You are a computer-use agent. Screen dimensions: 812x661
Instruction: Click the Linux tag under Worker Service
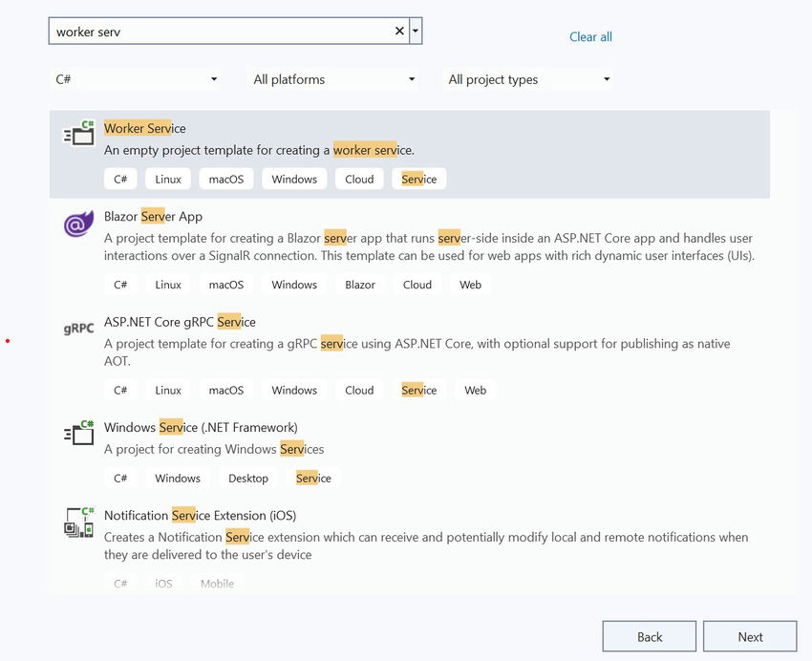tap(168, 179)
